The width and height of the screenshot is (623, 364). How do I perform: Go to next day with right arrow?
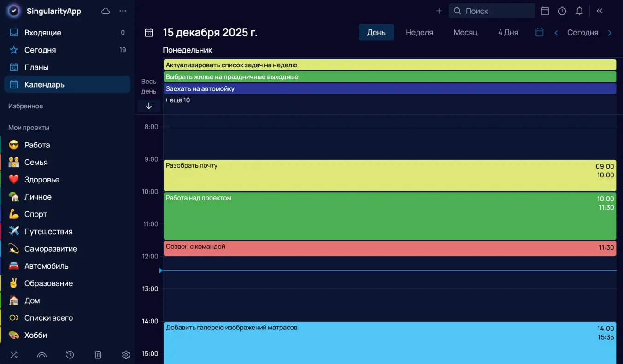point(610,33)
